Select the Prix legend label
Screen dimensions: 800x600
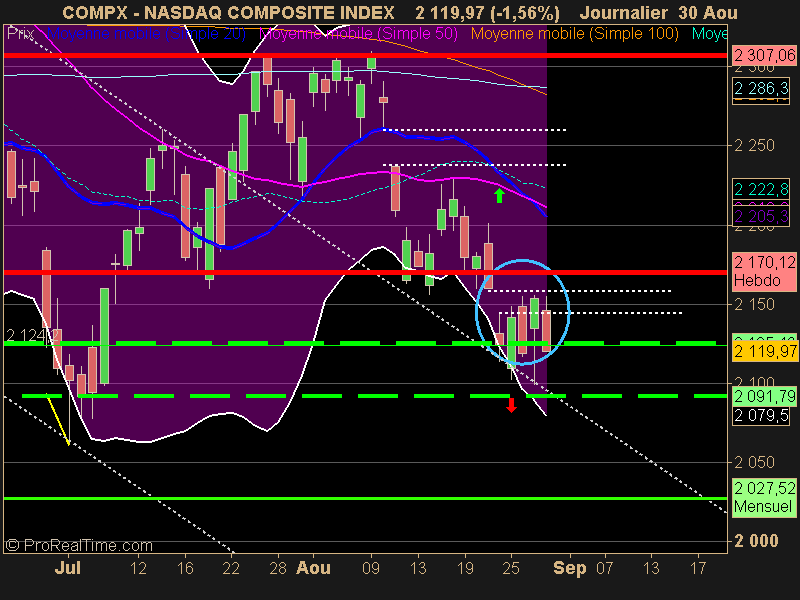[x=20, y=34]
